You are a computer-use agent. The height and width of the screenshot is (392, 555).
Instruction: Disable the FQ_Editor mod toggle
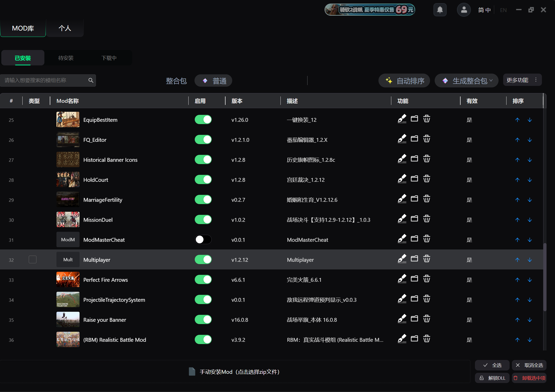[x=203, y=140]
